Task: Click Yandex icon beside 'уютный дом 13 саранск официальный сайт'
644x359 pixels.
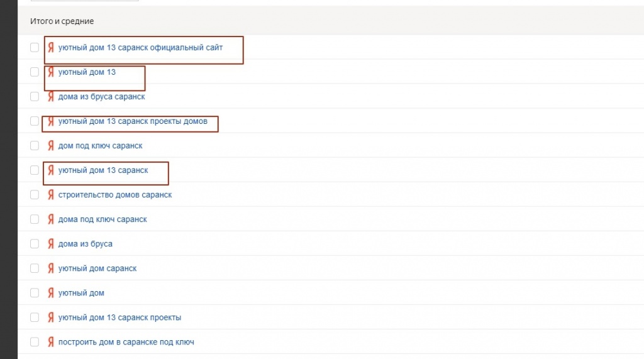Action: coord(50,47)
